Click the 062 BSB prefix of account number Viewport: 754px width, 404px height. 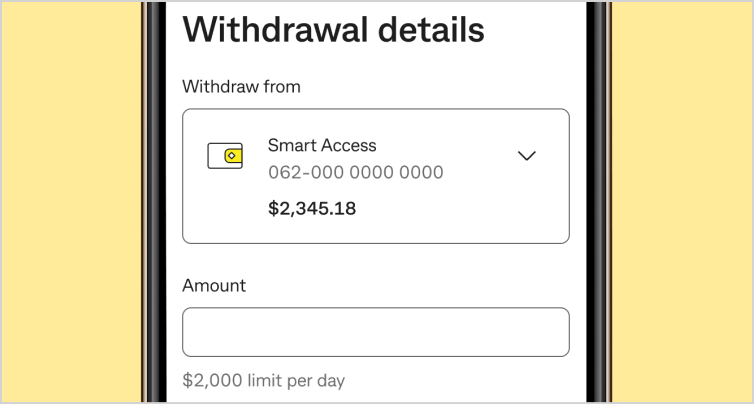pyautogui.click(x=284, y=173)
